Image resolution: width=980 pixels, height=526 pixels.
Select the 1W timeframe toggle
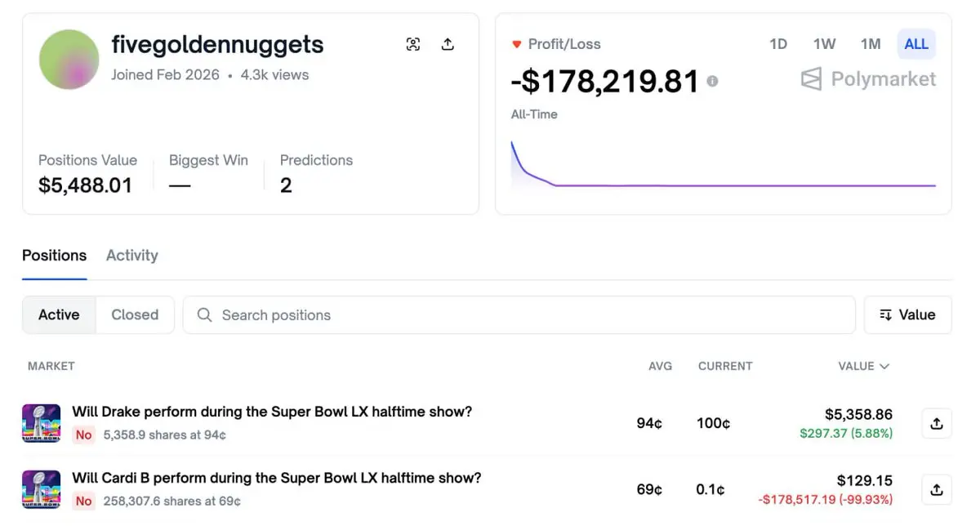pos(824,44)
